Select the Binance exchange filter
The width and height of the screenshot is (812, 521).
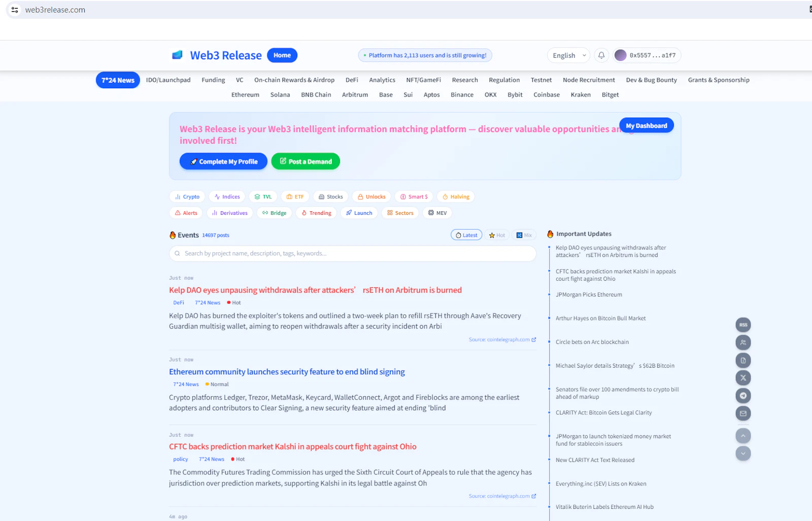pos(462,95)
